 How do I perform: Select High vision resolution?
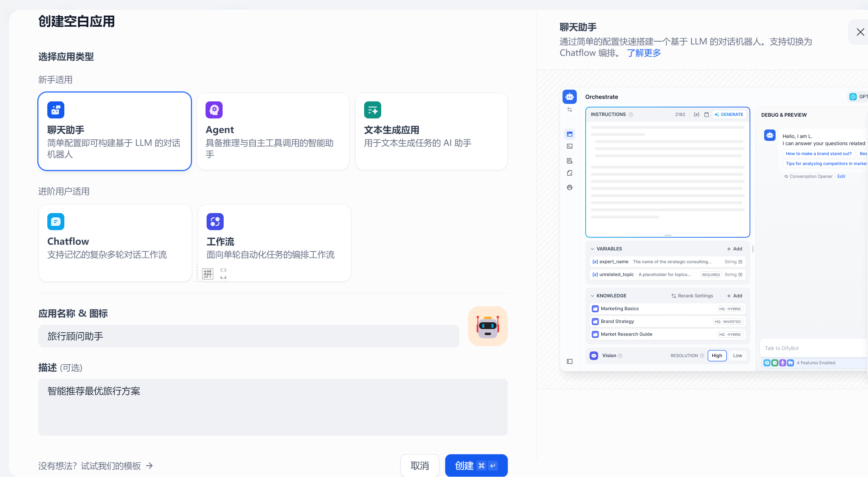(x=717, y=355)
